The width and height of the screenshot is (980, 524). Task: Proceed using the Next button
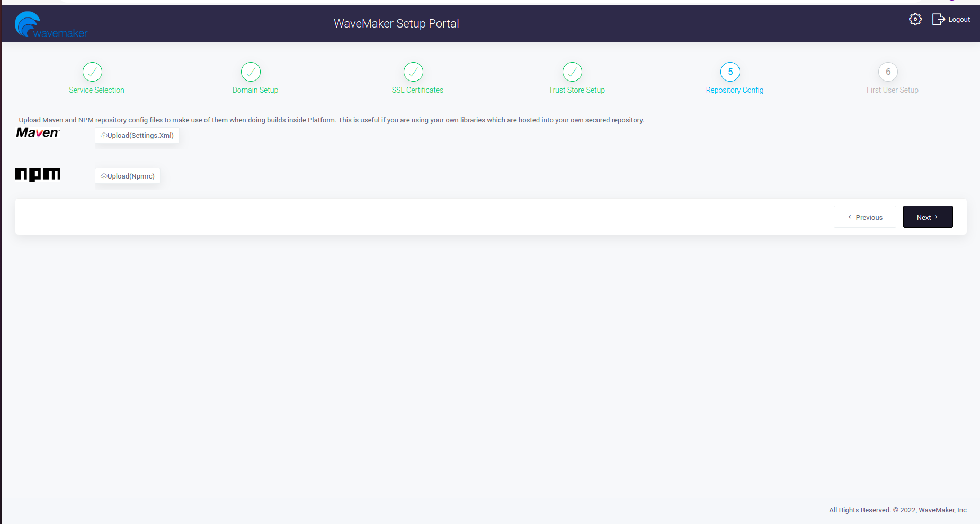[x=928, y=217]
